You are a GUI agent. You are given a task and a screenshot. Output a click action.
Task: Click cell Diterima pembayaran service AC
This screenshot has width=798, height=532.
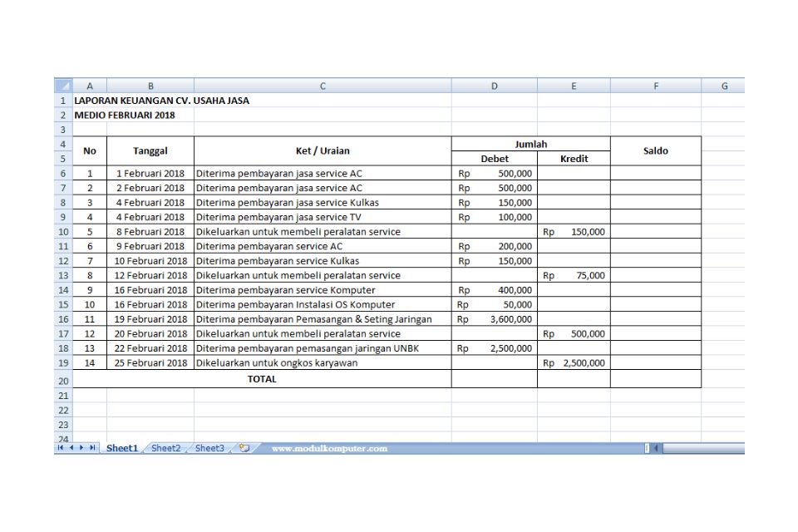click(x=323, y=246)
